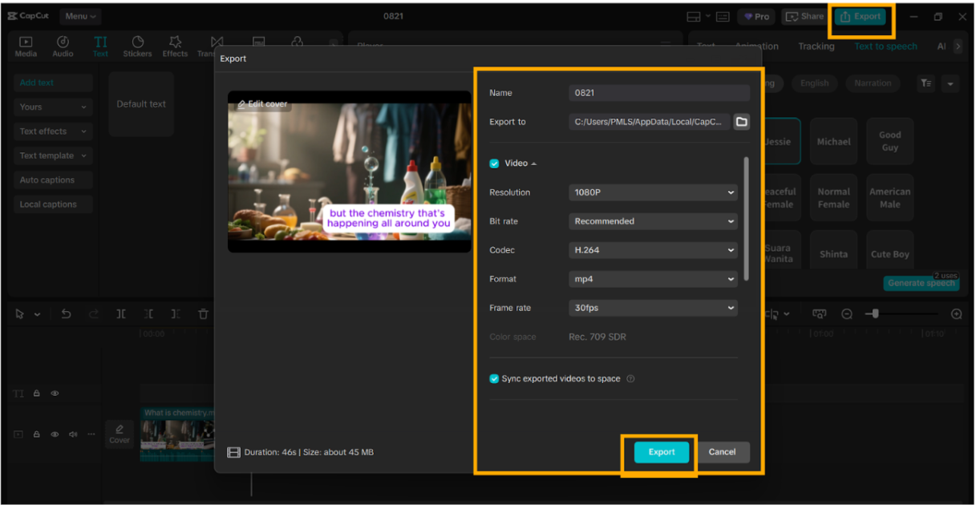Viewport: 980px width, 509px height.
Task: Click Edit cover on the preview thumbnail
Action: [261, 103]
